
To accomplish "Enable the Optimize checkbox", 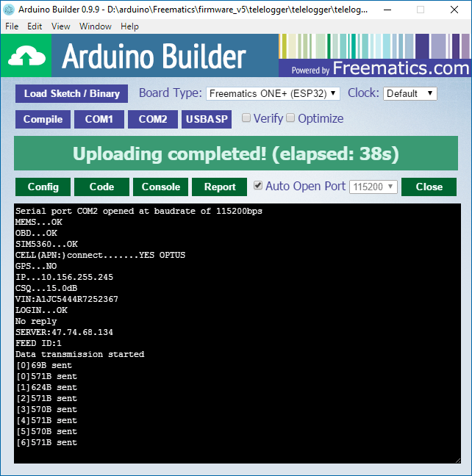I will [290, 118].
